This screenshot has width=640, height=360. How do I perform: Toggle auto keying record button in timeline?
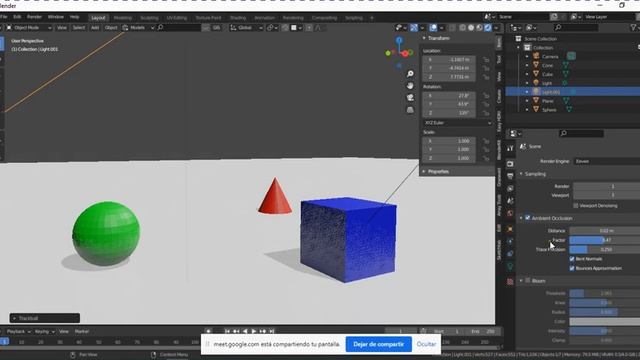click(x=209, y=331)
